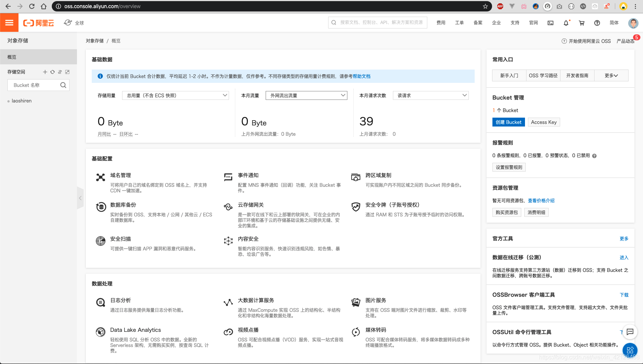Open the floating chat message icon
The width and height of the screenshot is (643, 364).
pos(630,332)
